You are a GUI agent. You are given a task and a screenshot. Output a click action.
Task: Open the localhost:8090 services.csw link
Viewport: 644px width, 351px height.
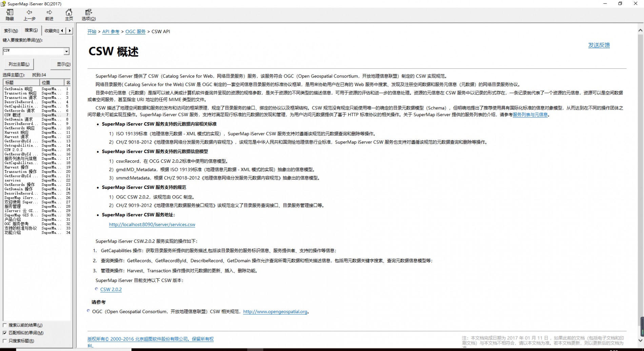tap(152, 224)
